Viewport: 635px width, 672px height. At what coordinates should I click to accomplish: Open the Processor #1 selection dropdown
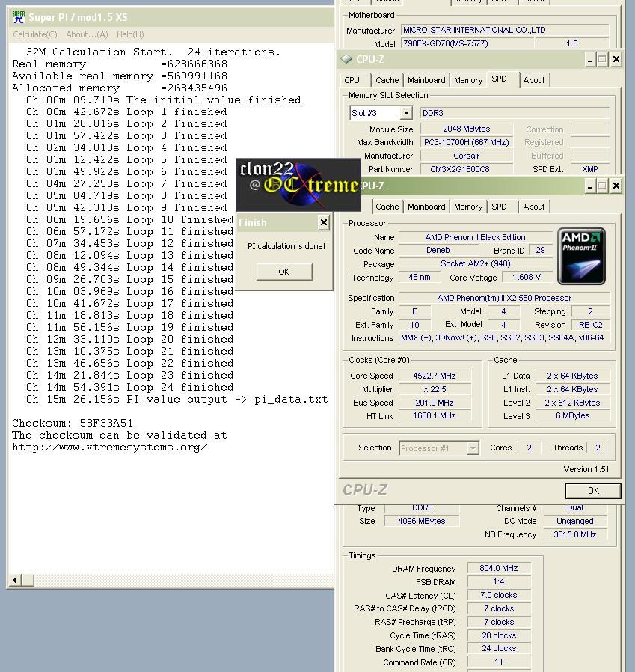pos(473,448)
